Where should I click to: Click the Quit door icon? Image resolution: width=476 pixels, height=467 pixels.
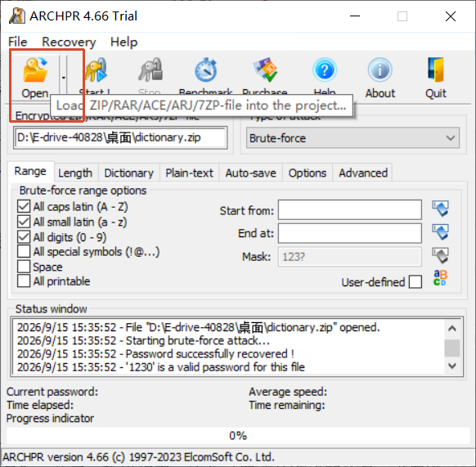[436, 70]
